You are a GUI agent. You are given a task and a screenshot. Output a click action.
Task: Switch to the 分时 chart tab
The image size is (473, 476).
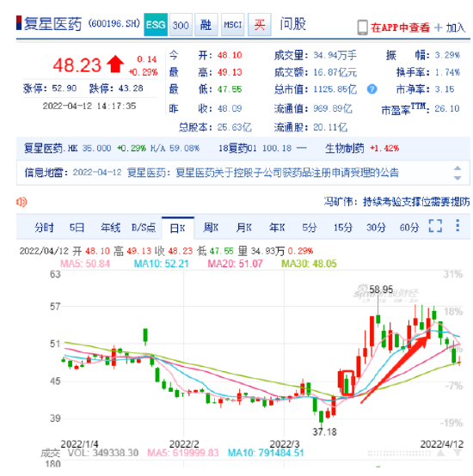tap(44, 228)
